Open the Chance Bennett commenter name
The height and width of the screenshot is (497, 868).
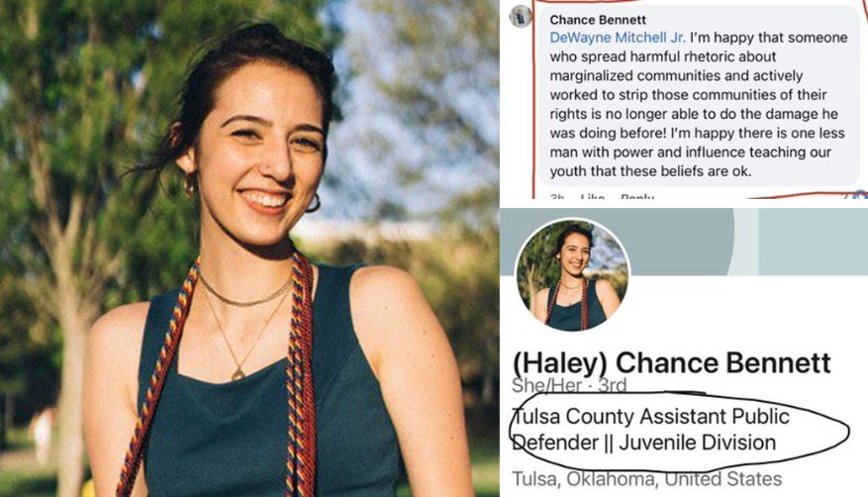point(597,20)
